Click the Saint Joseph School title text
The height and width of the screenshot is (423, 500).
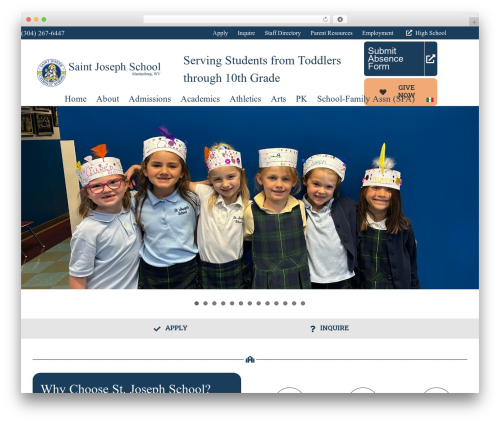pyautogui.click(x=114, y=67)
